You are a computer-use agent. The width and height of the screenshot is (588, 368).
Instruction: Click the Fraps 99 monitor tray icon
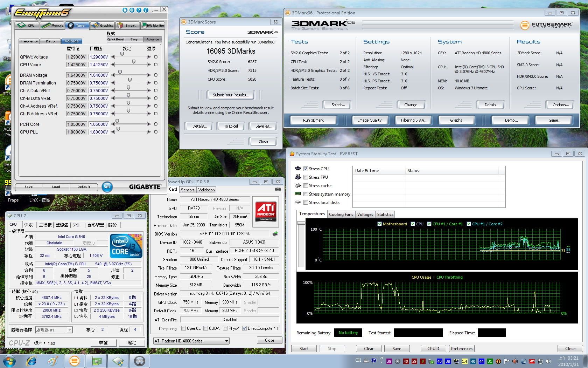[x=456, y=361]
